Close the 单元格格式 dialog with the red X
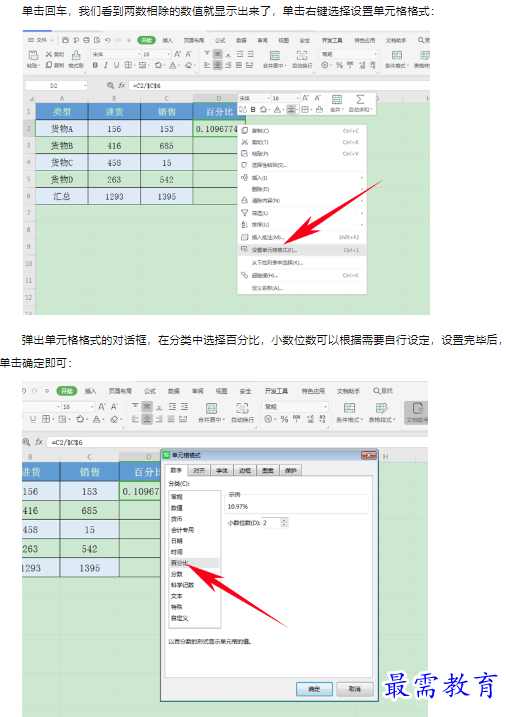The height and width of the screenshot is (717, 506). pos(368,455)
